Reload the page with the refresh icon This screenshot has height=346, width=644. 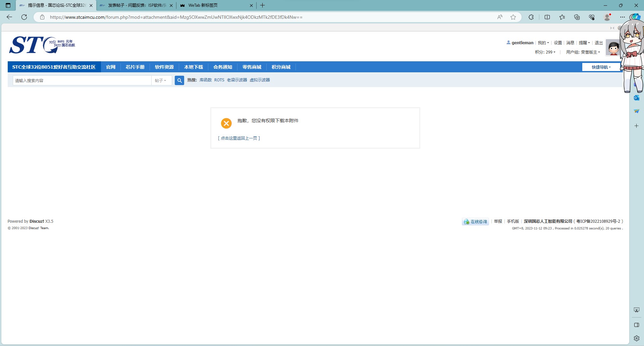click(24, 17)
